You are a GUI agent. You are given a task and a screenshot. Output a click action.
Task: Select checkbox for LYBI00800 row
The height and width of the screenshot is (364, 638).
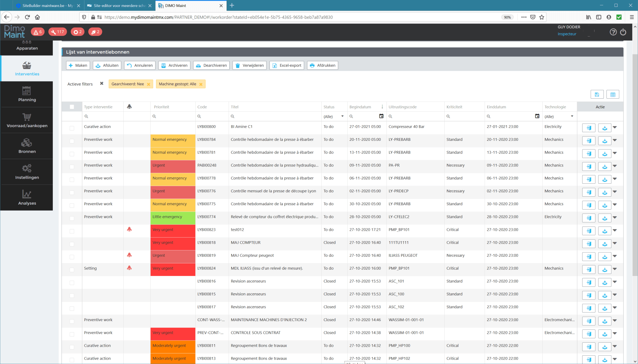coord(72,128)
